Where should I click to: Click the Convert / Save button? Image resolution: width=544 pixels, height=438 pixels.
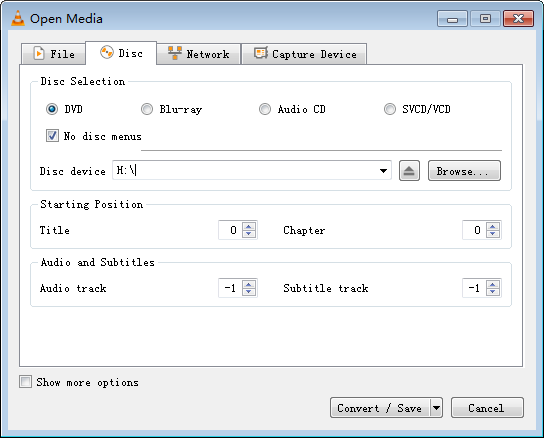pos(380,408)
